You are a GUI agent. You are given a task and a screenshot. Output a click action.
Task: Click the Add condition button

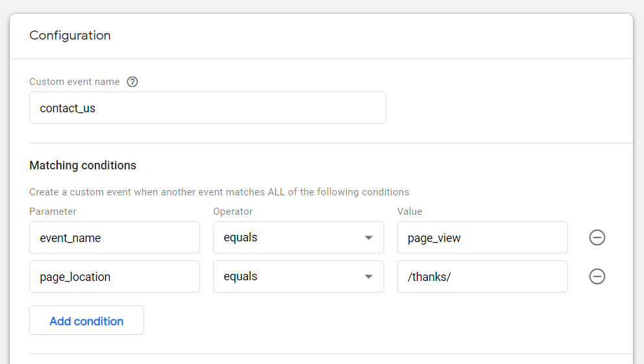[x=86, y=321]
